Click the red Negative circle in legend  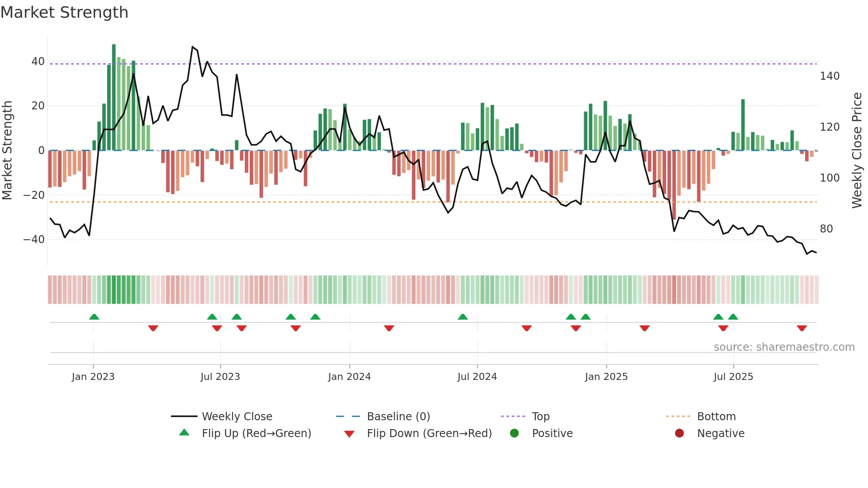(679, 433)
